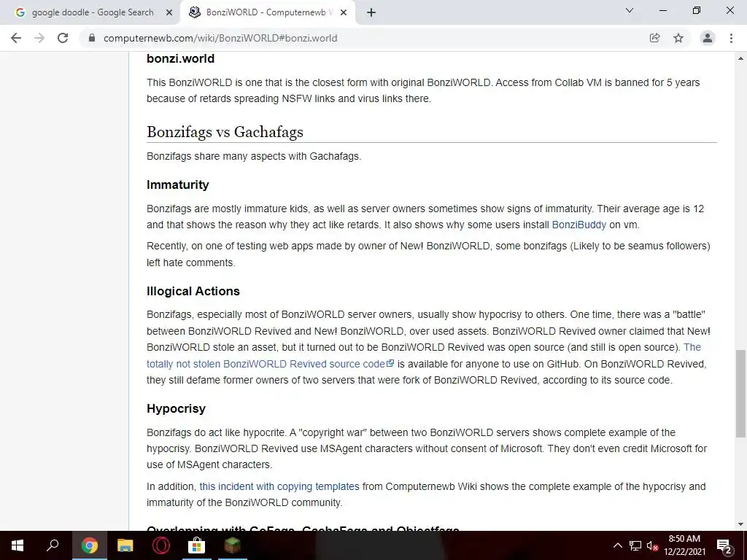
Task: Click the bonzi.world subheading
Action: coord(181,58)
